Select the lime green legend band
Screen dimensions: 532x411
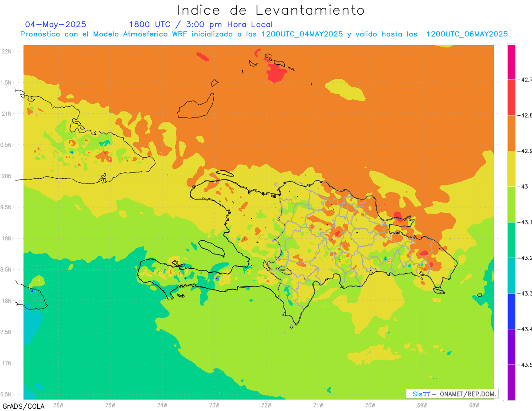pos(511,204)
